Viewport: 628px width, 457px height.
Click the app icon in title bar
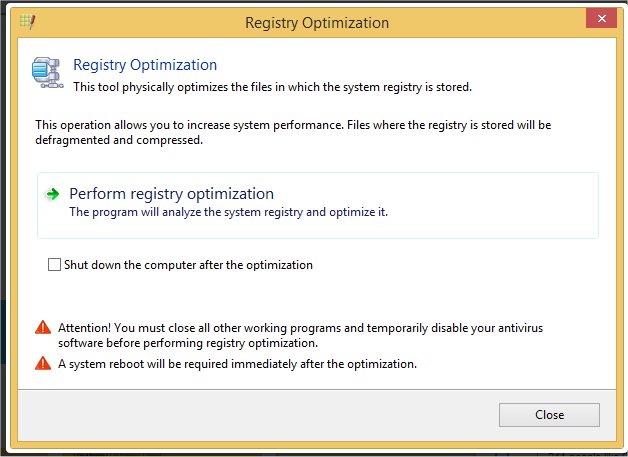26,20
